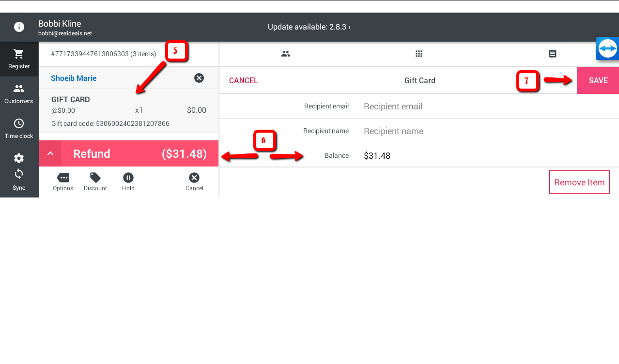
Task: Click the Gift Card panel title
Action: click(420, 81)
